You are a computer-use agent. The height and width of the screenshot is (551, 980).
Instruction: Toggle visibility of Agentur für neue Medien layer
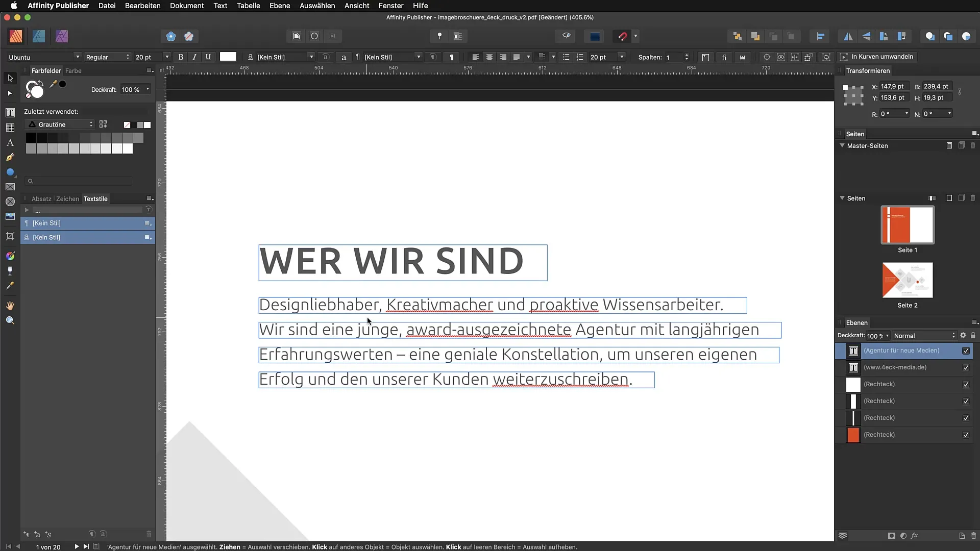coord(966,350)
